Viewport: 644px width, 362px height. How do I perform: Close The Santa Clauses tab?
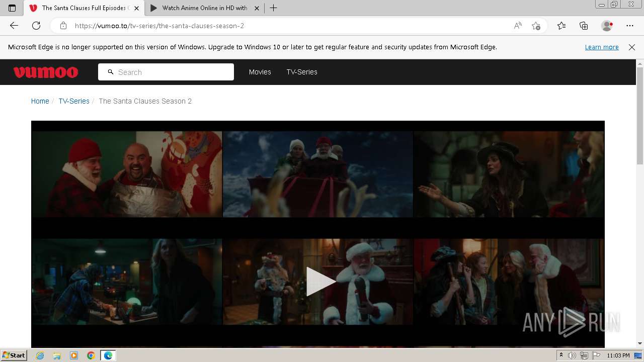point(136,8)
